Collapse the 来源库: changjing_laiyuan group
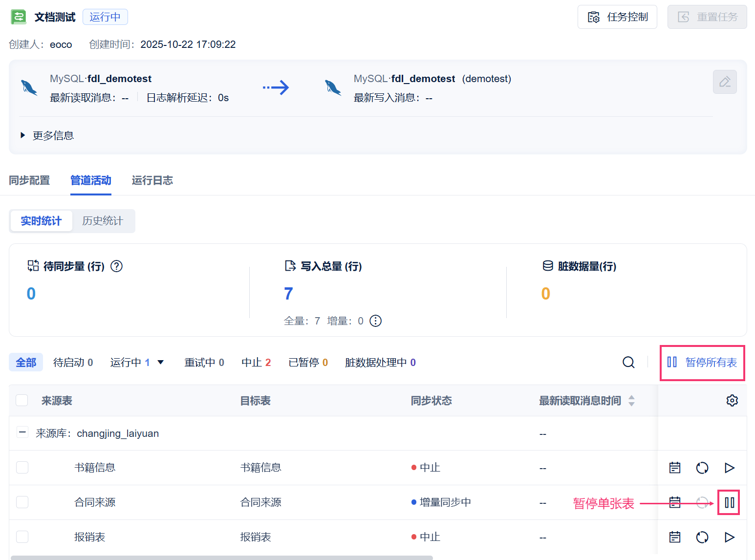755x560 pixels. click(x=22, y=432)
